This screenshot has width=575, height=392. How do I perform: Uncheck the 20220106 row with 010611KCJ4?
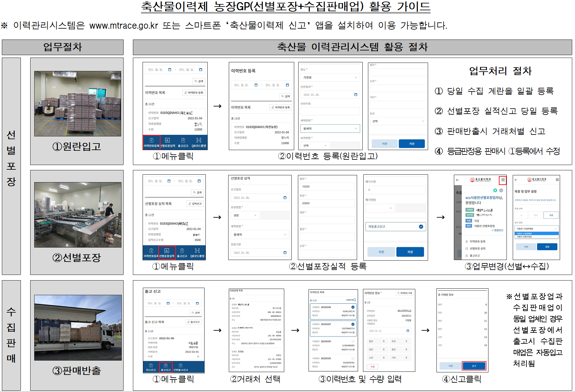click(x=353, y=307)
